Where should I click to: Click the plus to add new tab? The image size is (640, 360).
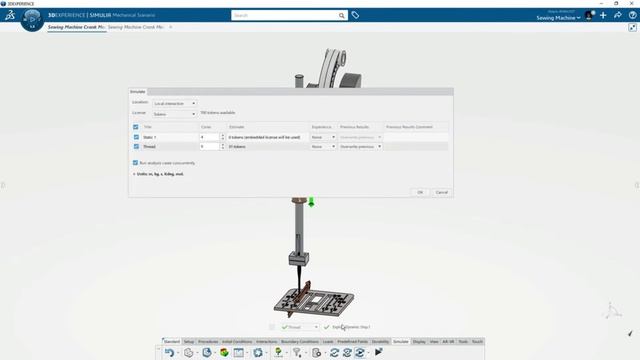coord(171,27)
